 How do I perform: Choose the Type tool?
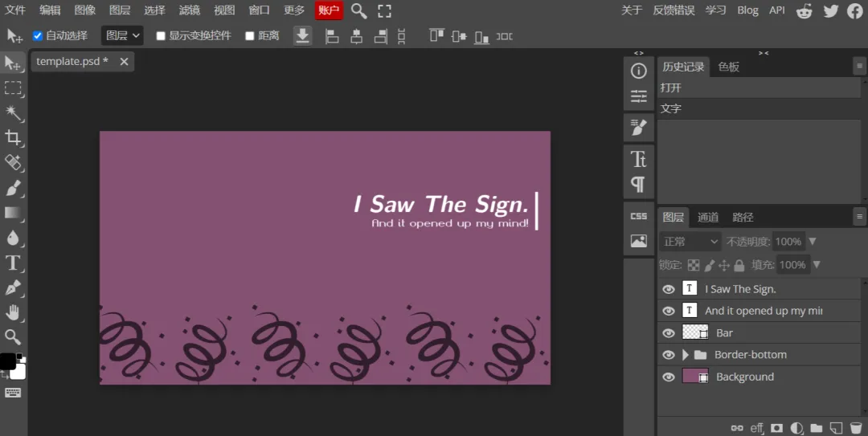14,263
